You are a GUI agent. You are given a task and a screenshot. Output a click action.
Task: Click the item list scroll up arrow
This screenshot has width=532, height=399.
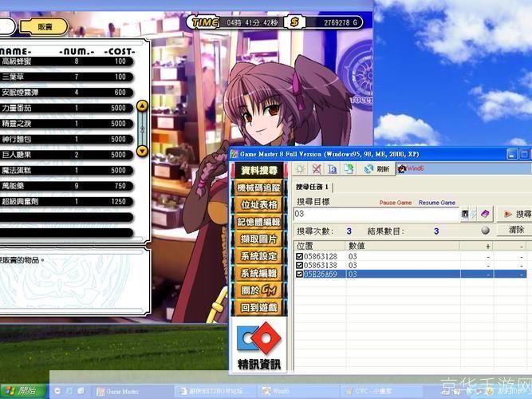pyautogui.click(x=142, y=106)
